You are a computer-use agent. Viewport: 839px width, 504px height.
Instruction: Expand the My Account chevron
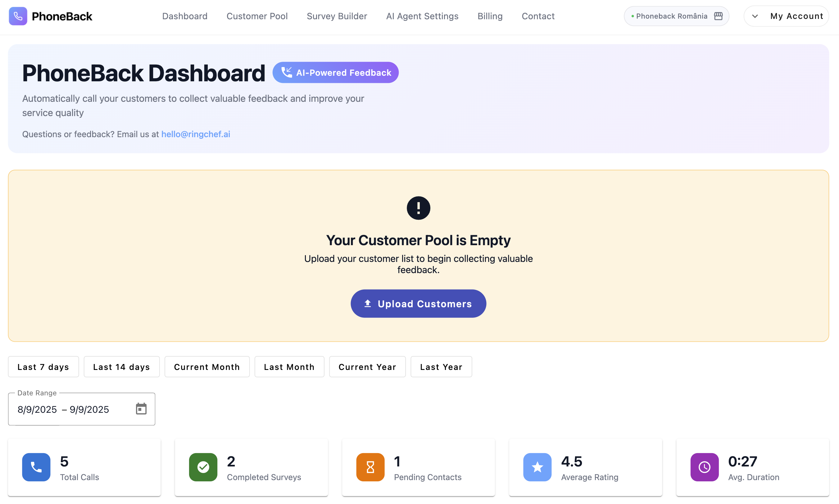click(755, 16)
